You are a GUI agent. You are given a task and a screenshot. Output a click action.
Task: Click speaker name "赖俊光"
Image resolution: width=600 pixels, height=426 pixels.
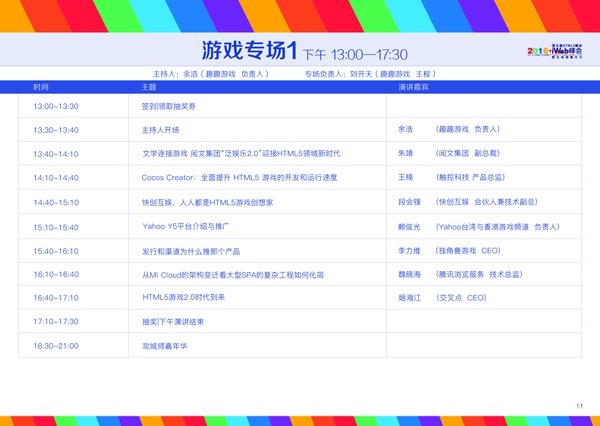[409, 227]
